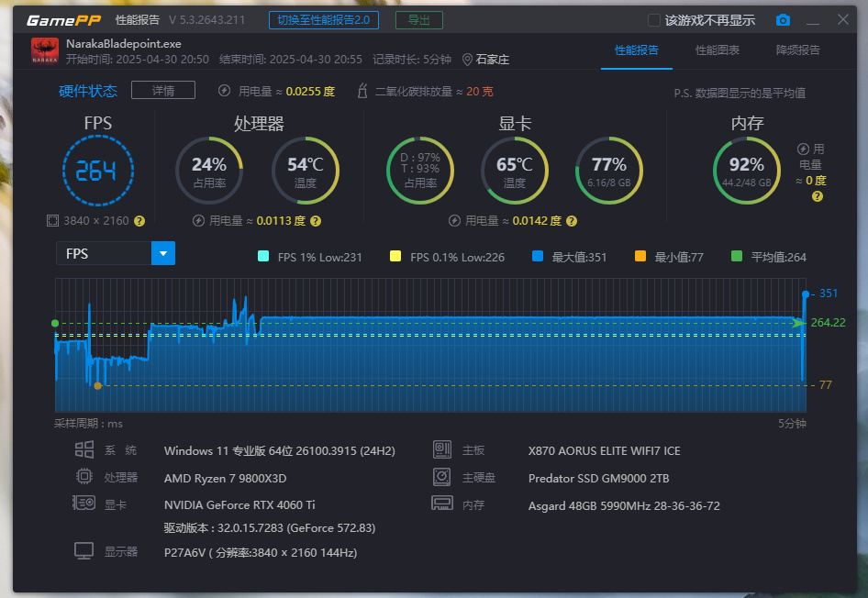Click the 264 FPS dial gauge

pyautogui.click(x=98, y=171)
